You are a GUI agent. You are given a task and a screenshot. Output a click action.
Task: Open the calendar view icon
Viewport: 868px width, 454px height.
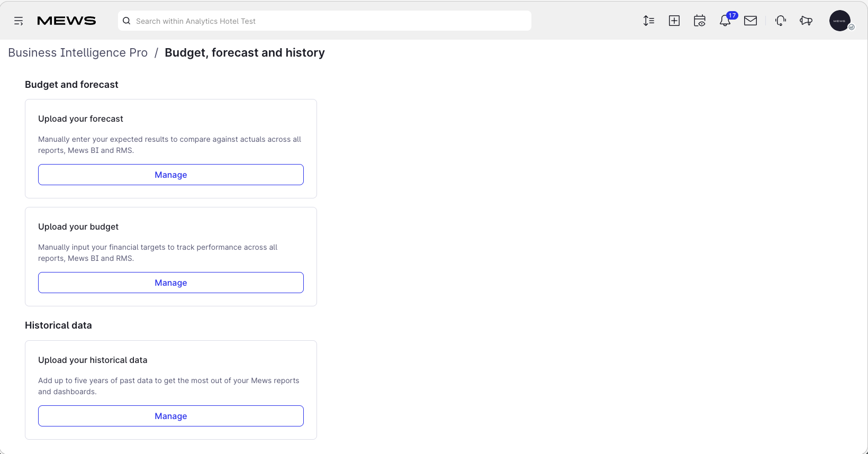[700, 21]
